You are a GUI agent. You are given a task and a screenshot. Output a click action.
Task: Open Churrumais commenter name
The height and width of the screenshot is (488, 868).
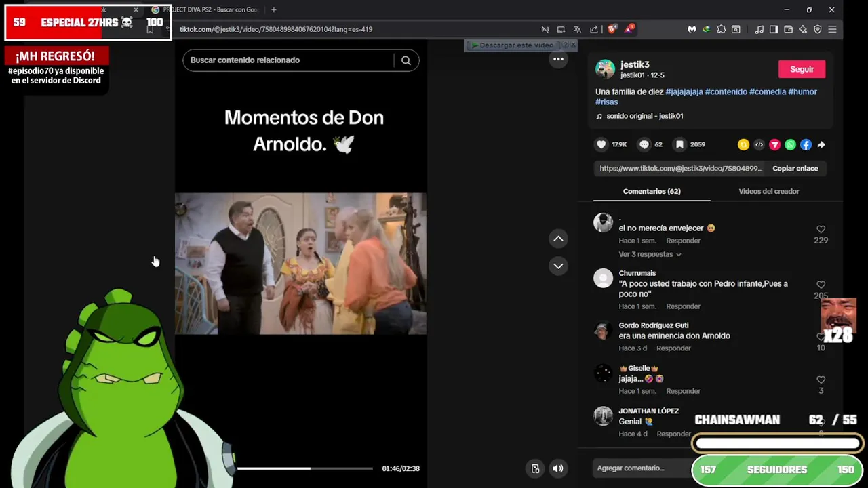(637, 273)
